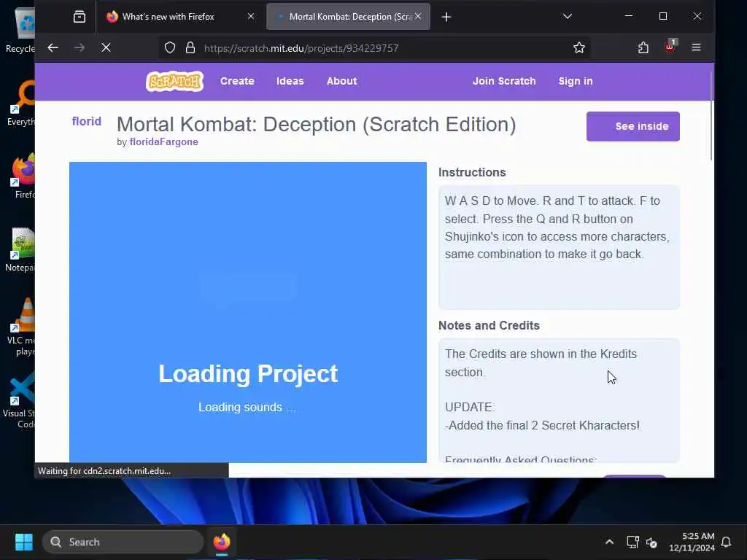747x560 pixels.
Task: Select the VLC media player desktop shortcut
Action: tap(21, 327)
